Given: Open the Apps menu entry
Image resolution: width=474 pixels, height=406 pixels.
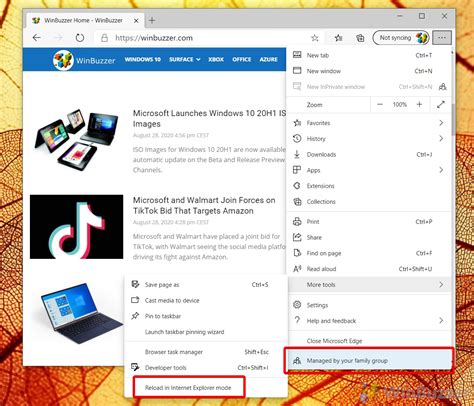Looking at the screenshot, I should pyautogui.click(x=369, y=170).
